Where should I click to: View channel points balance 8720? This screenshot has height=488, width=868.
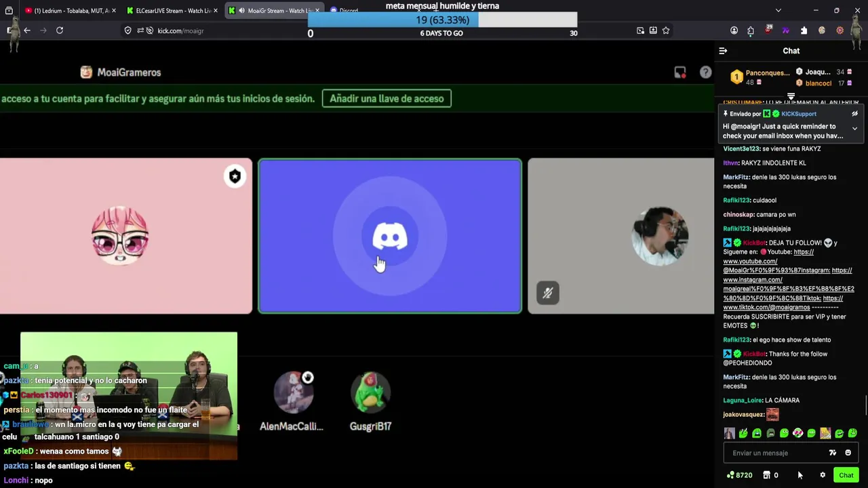point(739,475)
